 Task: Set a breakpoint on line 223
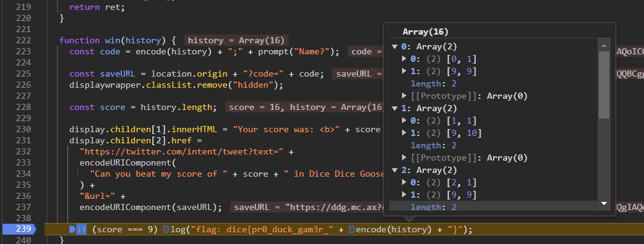24,51
